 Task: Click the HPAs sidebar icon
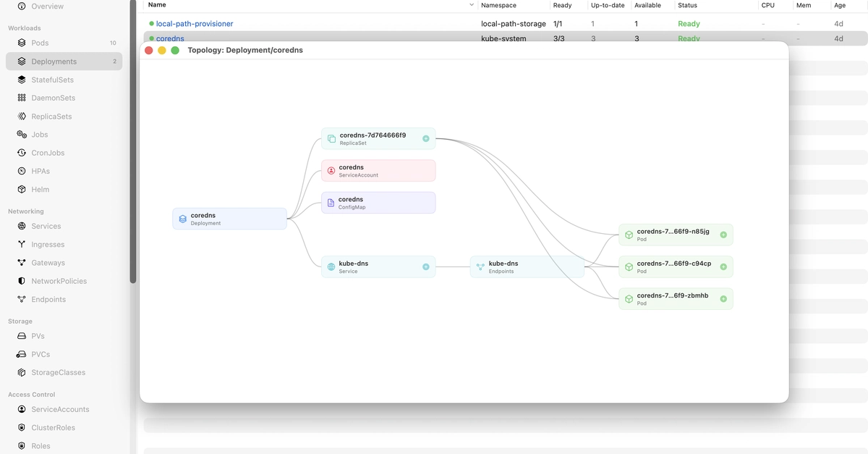pos(22,172)
